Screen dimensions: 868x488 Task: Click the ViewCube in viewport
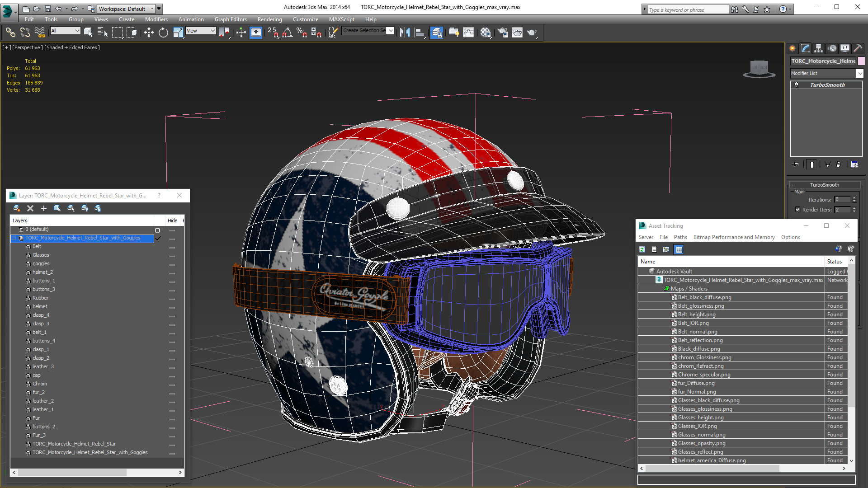pos(759,68)
